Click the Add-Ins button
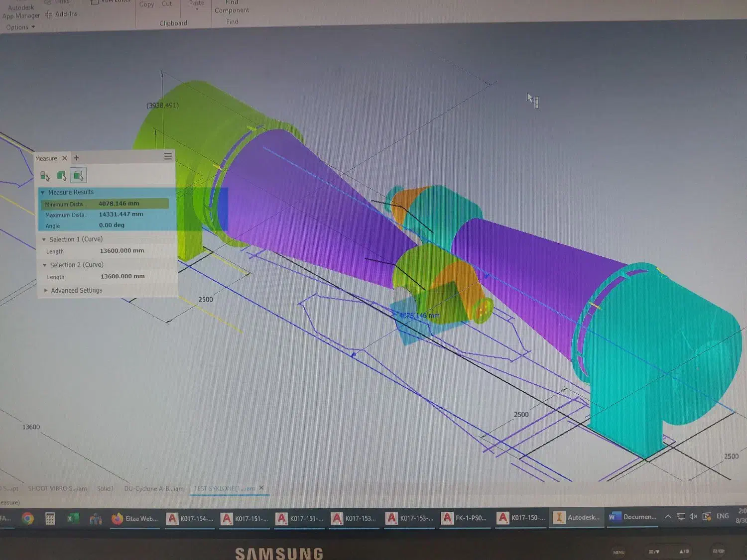This screenshot has width=747, height=560. tap(62, 14)
